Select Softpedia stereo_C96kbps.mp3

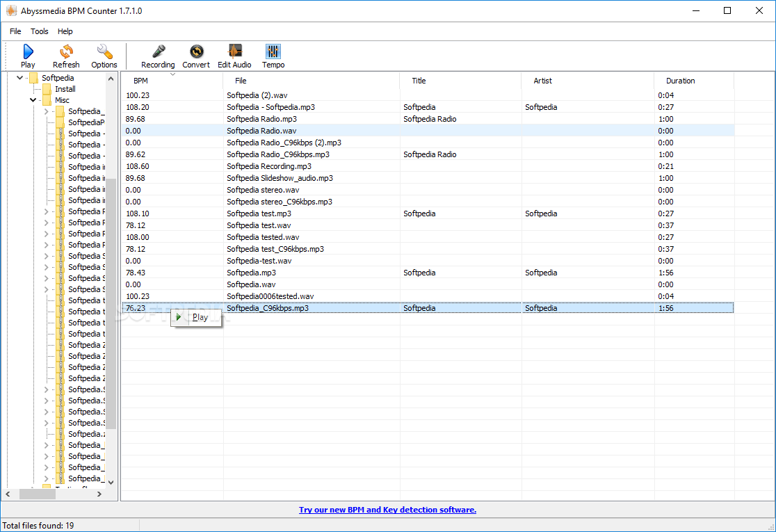pos(280,202)
